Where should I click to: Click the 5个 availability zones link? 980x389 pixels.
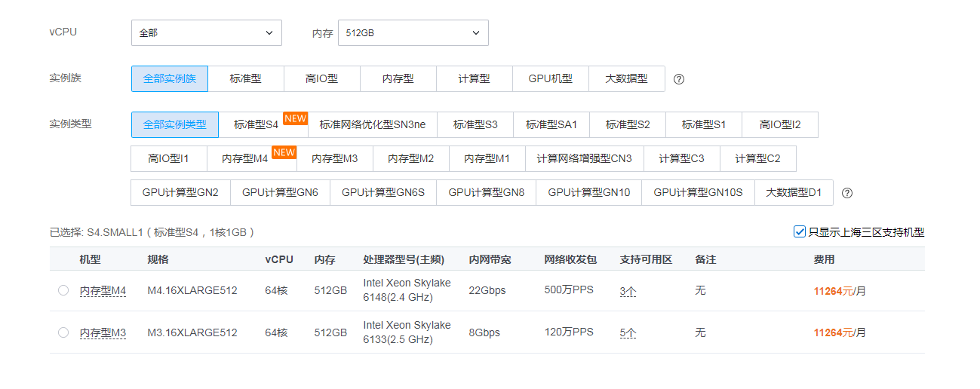click(x=628, y=332)
